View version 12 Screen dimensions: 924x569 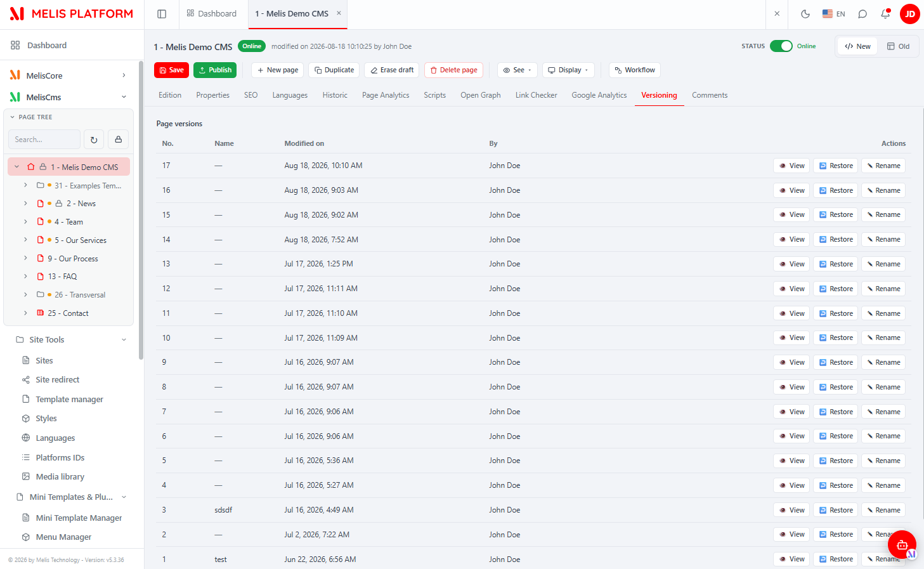[791, 289]
